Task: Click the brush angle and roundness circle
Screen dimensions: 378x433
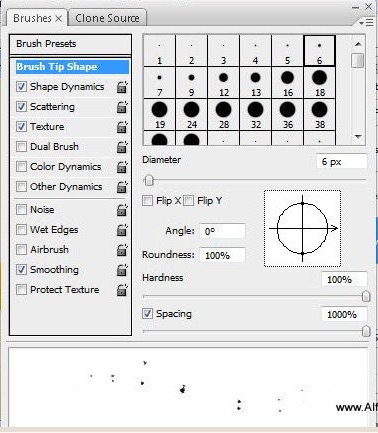Action: point(302,229)
